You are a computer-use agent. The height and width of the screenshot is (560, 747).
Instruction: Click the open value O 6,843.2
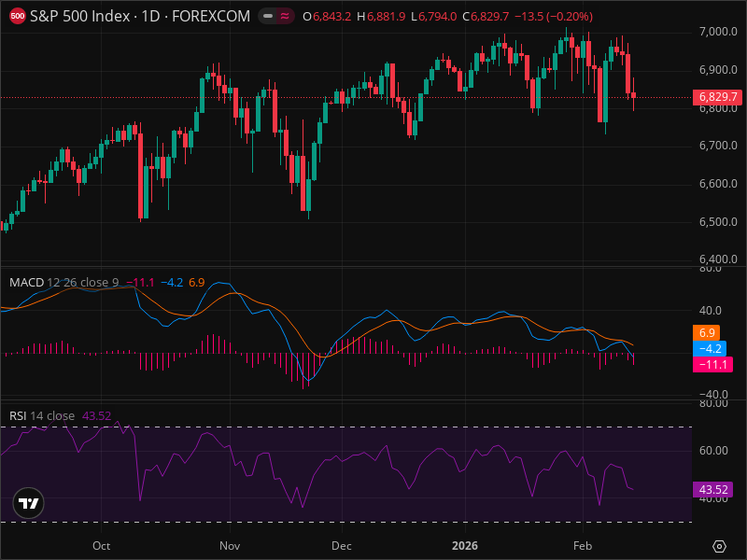click(327, 17)
